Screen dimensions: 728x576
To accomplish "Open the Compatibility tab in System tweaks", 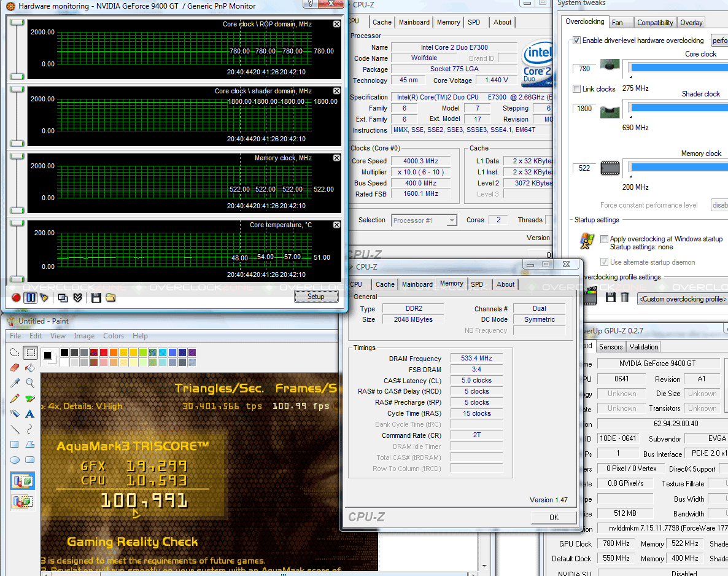I will click(x=654, y=23).
